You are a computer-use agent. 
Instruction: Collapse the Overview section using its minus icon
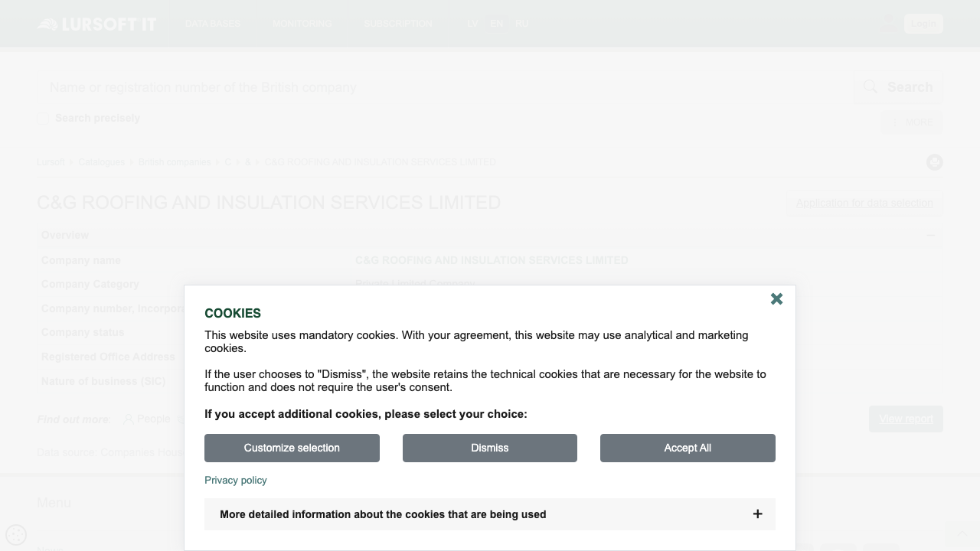(933, 235)
